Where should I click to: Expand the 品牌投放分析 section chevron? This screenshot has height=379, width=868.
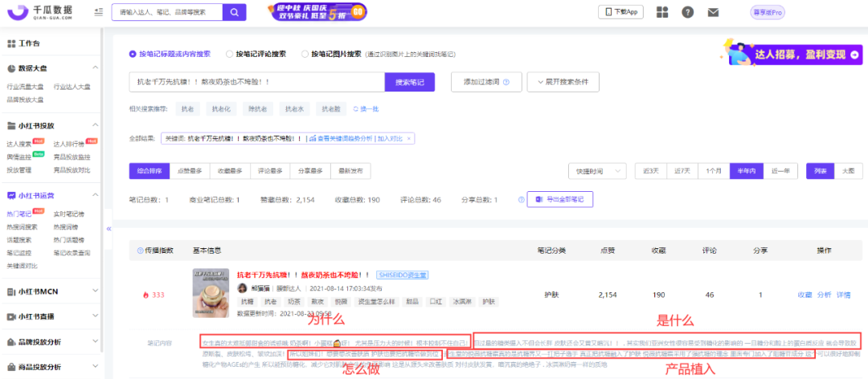95,342
